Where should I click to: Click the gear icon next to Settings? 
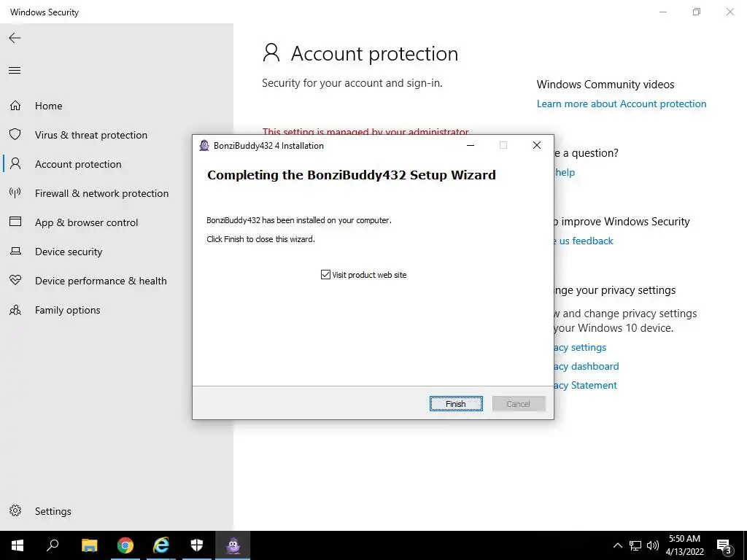[x=15, y=510]
